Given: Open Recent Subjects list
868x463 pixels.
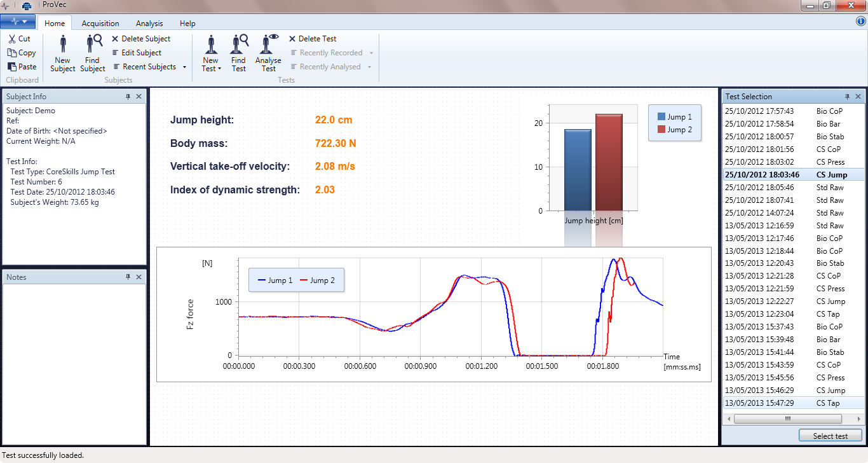Looking at the screenshot, I should [150, 67].
